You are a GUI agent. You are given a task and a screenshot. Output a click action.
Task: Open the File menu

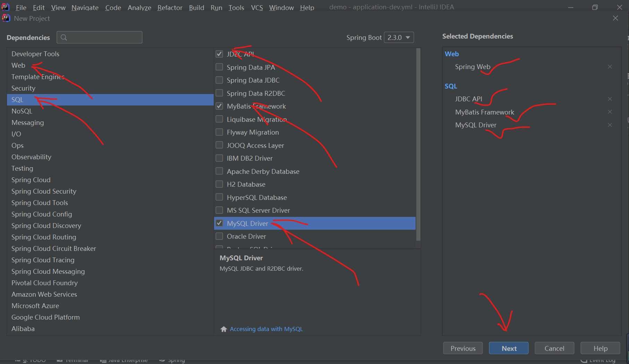[x=21, y=8]
